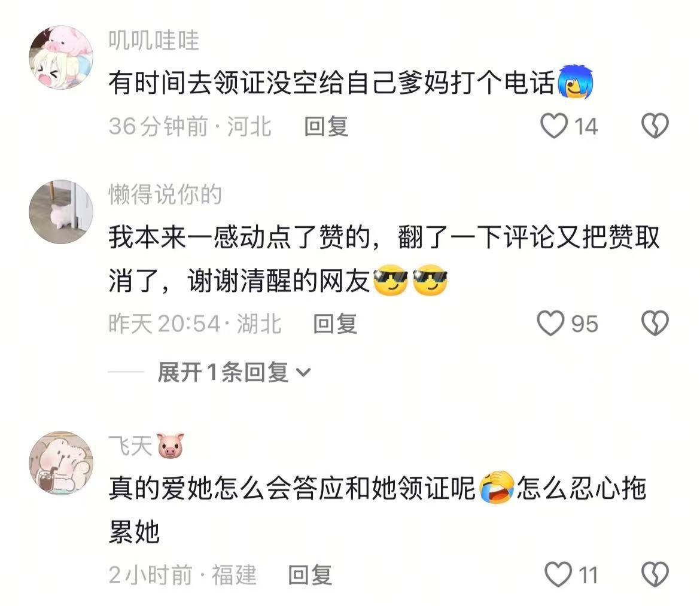Reply to the 36分钟前 河北 comment

pyautogui.click(x=326, y=126)
